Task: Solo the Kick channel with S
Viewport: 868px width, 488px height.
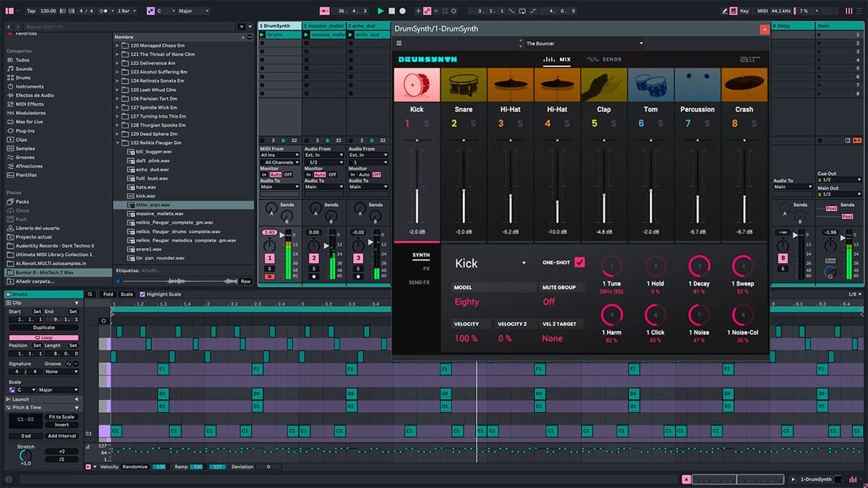Action: [x=426, y=124]
